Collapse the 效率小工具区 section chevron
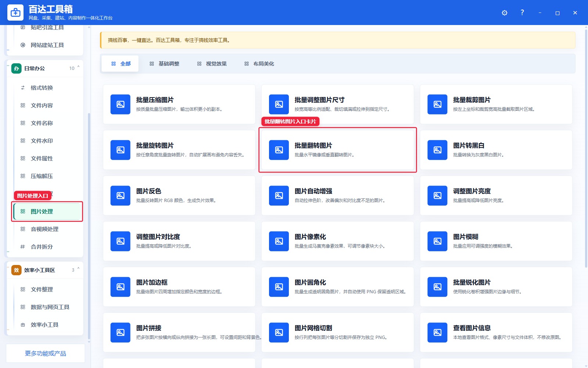 (78, 269)
